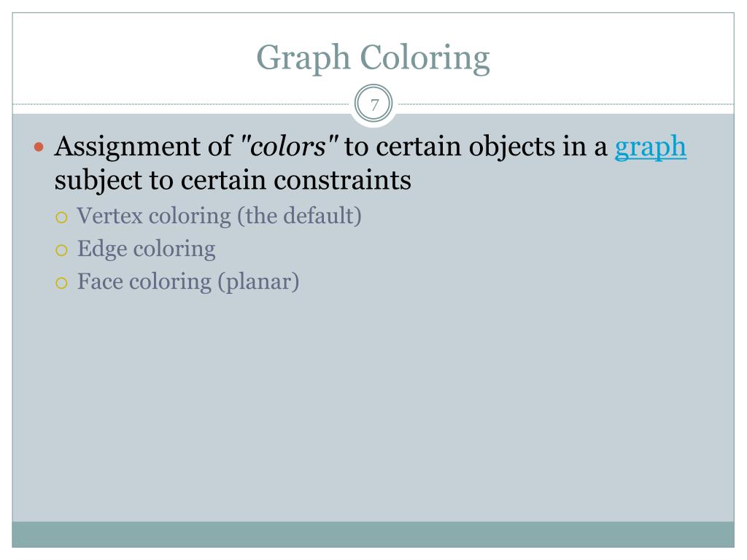Screen dimensions: 747x560
Task: Click the slide number 7 circle
Action: pos(374,104)
